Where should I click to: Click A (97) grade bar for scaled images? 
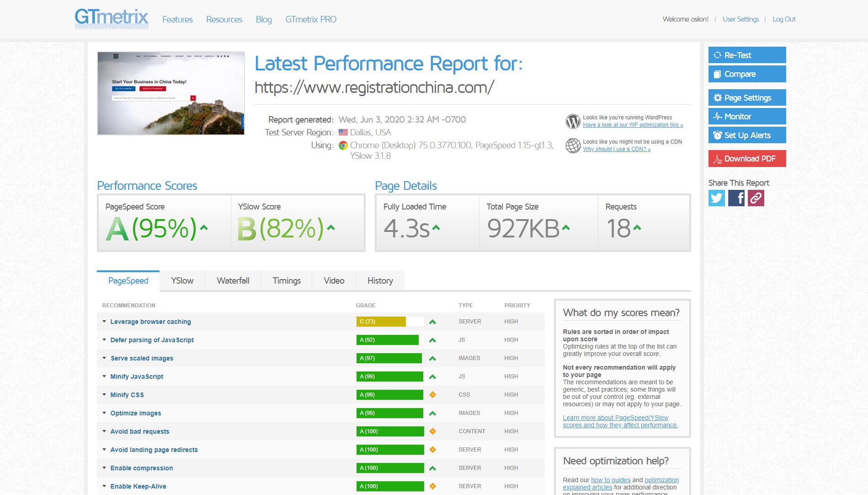coord(390,358)
